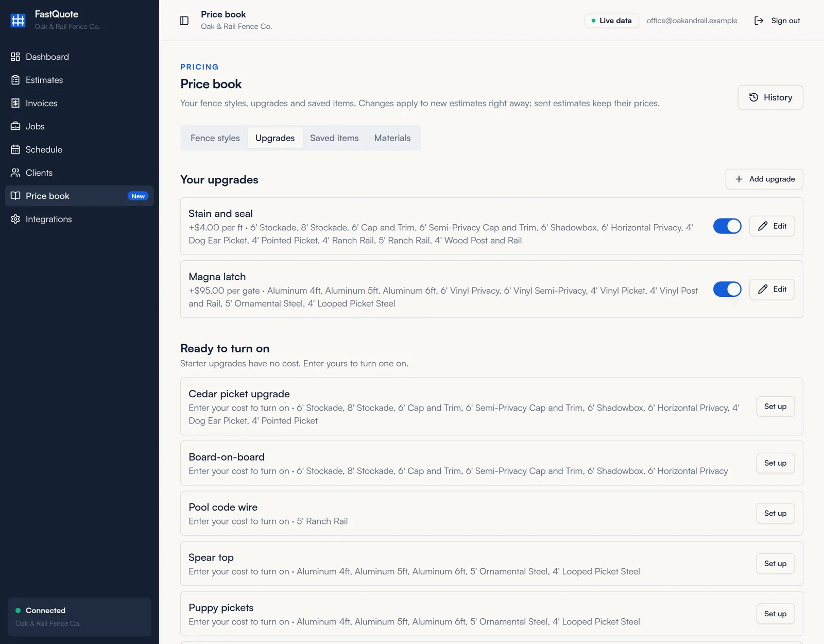Open Dashboard from the sidebar
824x644 pixels.
(x=79, y=57)
